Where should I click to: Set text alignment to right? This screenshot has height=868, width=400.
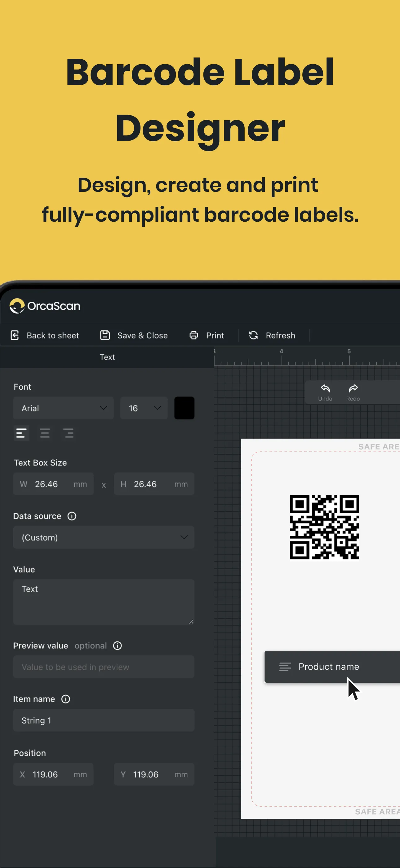[x=68, y=433]
